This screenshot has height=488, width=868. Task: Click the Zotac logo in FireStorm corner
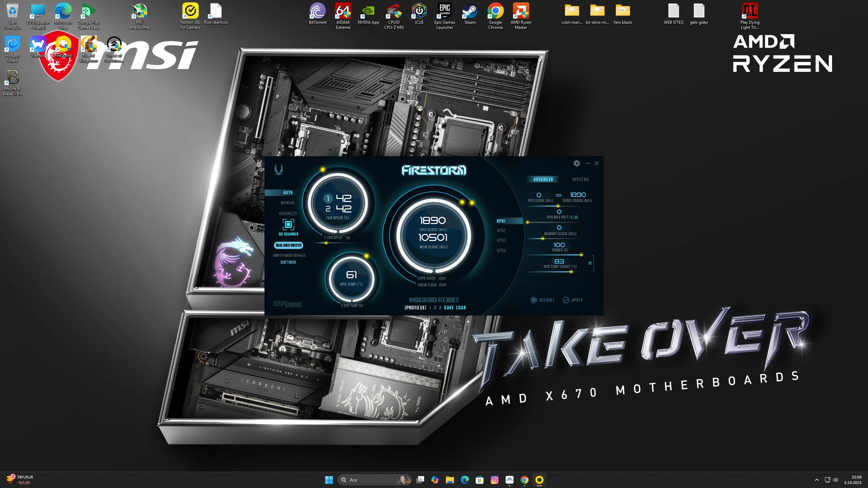[x=279, y=169]
